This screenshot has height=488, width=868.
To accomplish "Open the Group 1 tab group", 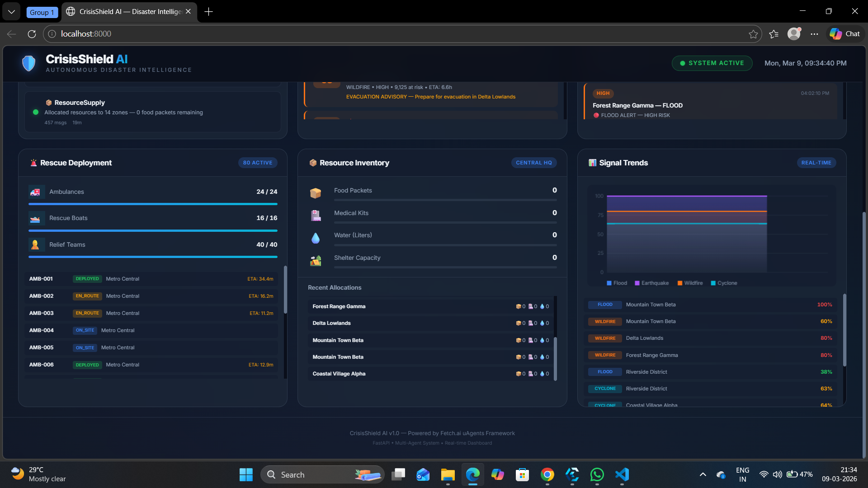I will pos(42,12).
